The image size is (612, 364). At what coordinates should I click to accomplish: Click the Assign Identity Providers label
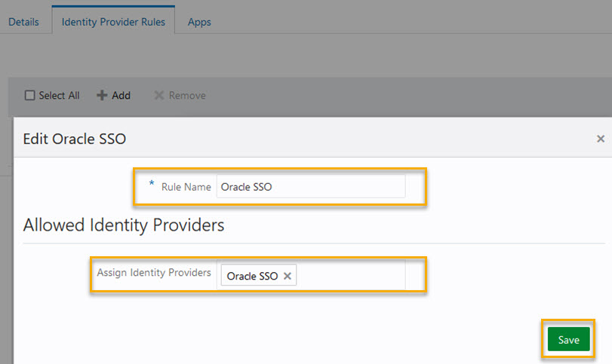tap(154, 272)
